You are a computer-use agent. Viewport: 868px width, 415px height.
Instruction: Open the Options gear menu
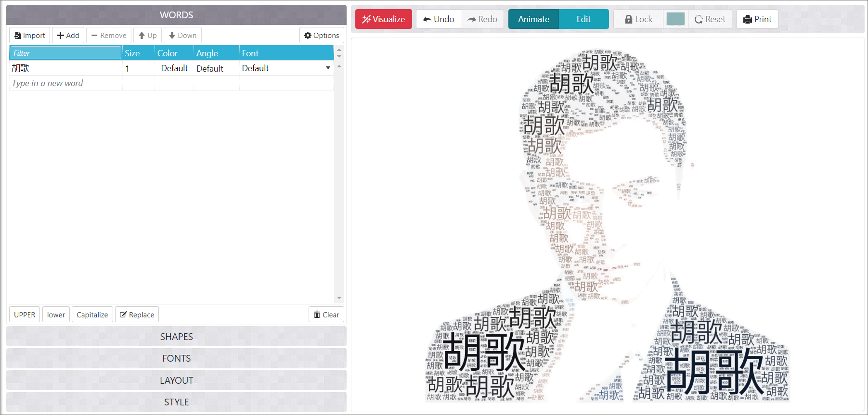pyautogui.click(x=322, y=36)
